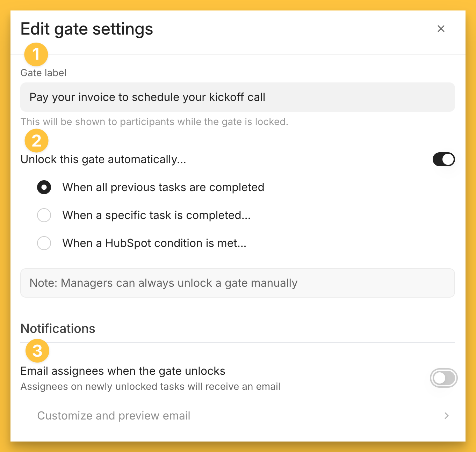Select the all previous tasks completed radio button
Screen dimensions: 476x452
pyautogui.click(x=44, y=187)
